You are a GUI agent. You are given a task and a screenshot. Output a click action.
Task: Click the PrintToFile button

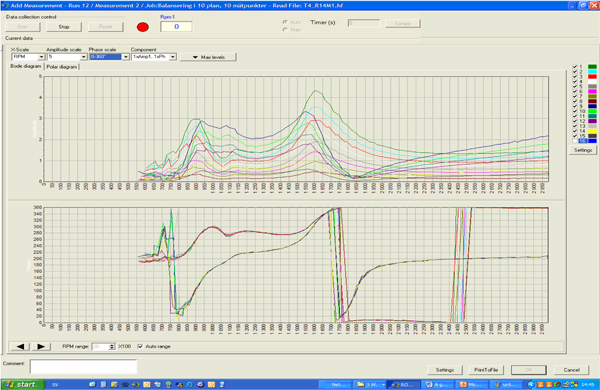click(486, 370)
